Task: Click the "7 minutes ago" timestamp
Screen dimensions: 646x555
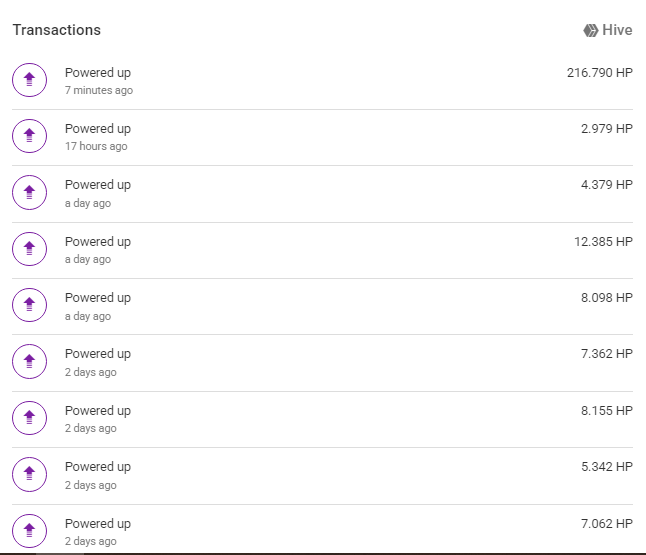Action: click(x=99, y=91)
